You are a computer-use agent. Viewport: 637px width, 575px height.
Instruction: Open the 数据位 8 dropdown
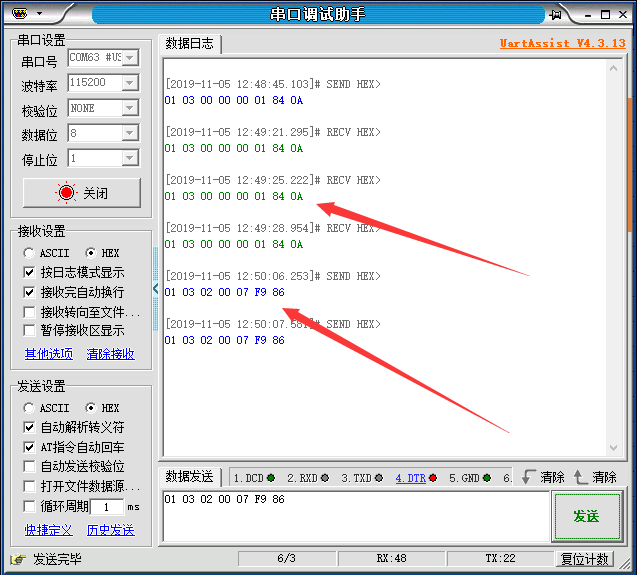[x=130, y=133]
